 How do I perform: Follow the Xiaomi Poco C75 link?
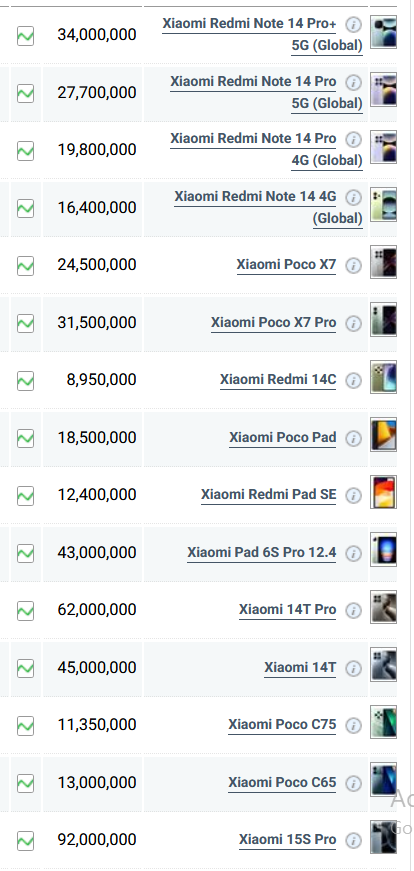click(282, 725)
